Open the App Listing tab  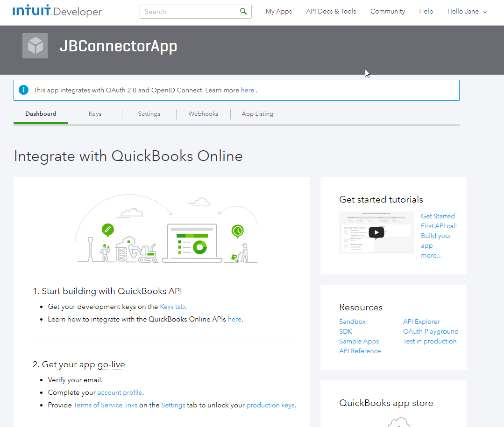[x=257, y=114]
